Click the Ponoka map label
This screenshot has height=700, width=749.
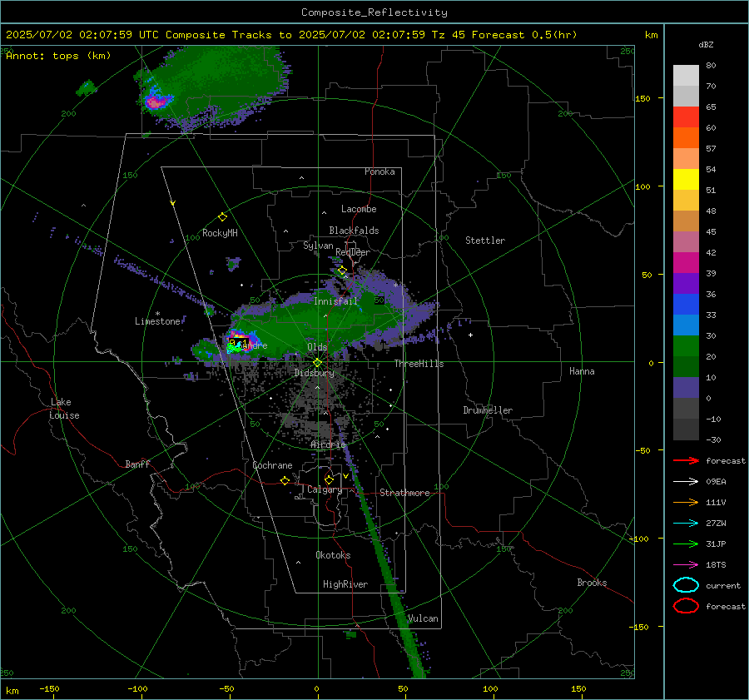379,171
